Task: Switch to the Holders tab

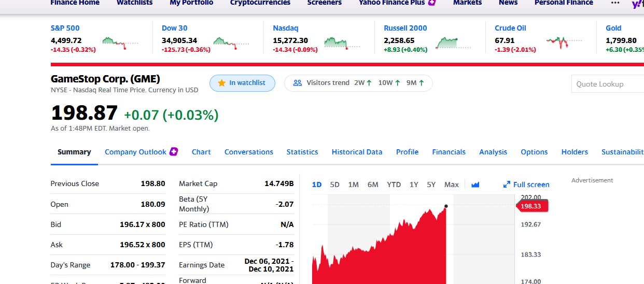Action: 575,152
